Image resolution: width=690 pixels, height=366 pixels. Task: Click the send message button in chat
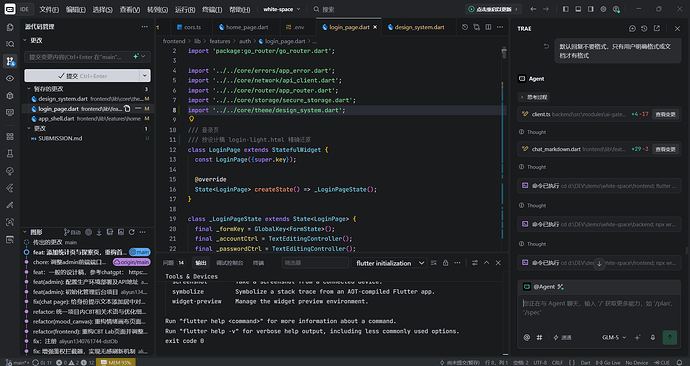(x=670, y=337)
